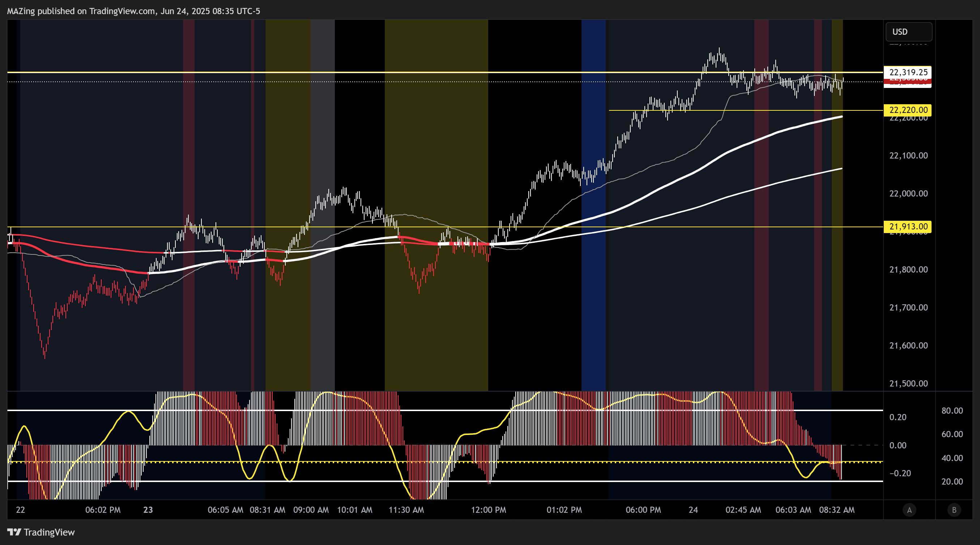Click the 02:45 AM time label
This screenshot has height=545, width=980.
743,510
